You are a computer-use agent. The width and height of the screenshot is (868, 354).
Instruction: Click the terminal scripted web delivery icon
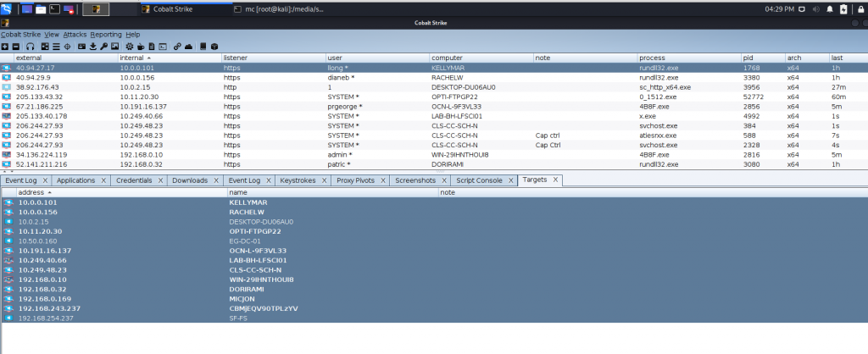point(163,47)
